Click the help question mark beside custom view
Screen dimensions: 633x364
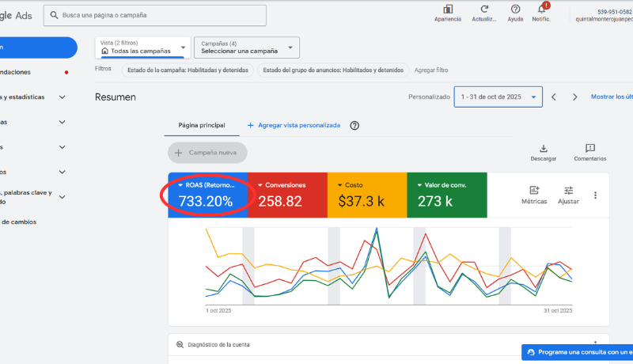click(x=354, y=126)
